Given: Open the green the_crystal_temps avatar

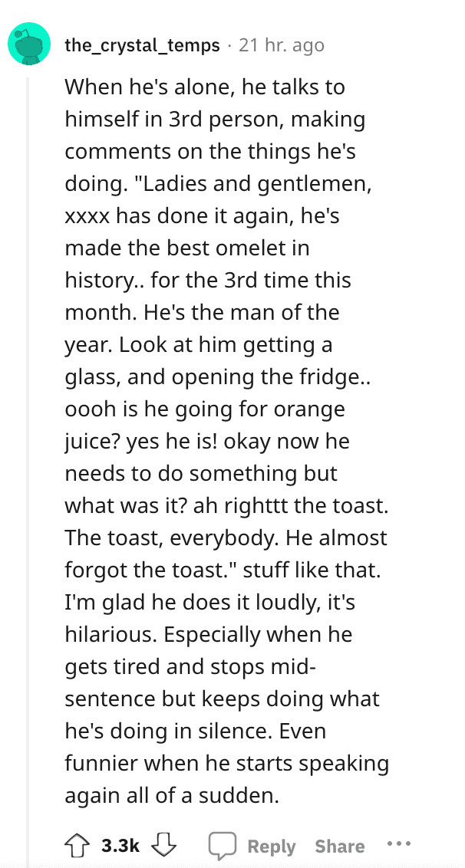Looking at the screenshot, I should tap(29, 44).
